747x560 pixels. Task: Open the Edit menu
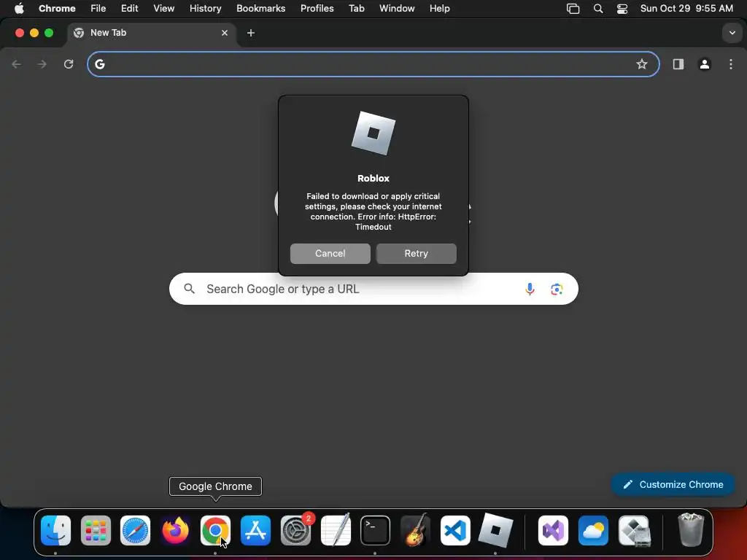[130, 9]
